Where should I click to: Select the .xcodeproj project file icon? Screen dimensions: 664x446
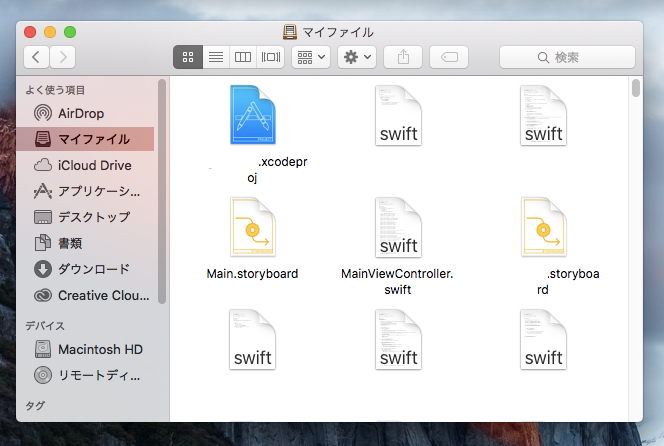(253, 115)
